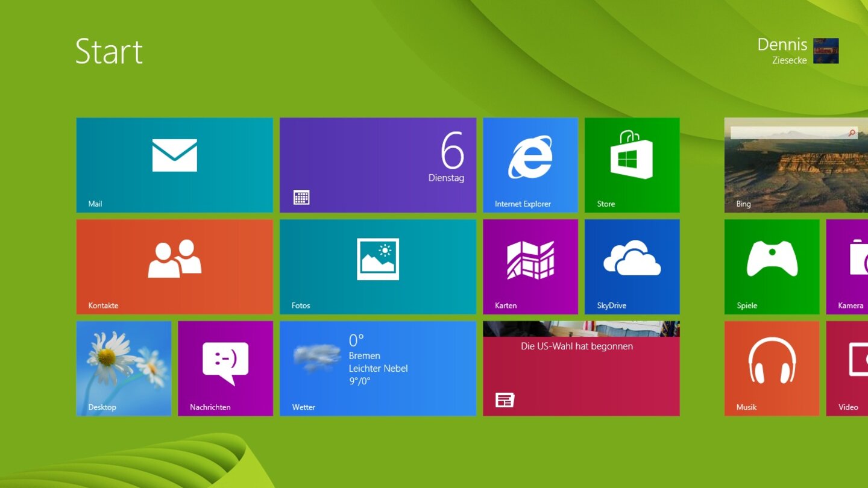This screenshot has height=488, width=868.
Task: Click the "Start" heading text
Action: tap(109, 51)
